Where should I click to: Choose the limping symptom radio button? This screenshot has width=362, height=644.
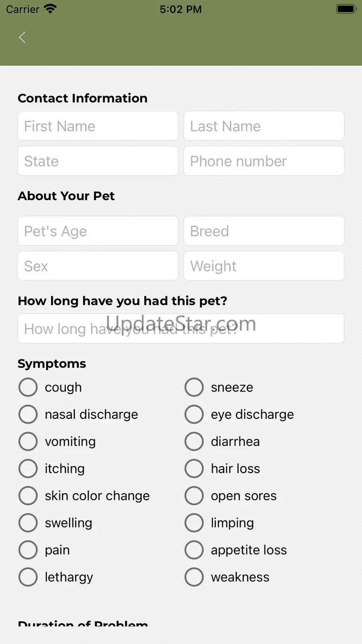tap(194, 523)
